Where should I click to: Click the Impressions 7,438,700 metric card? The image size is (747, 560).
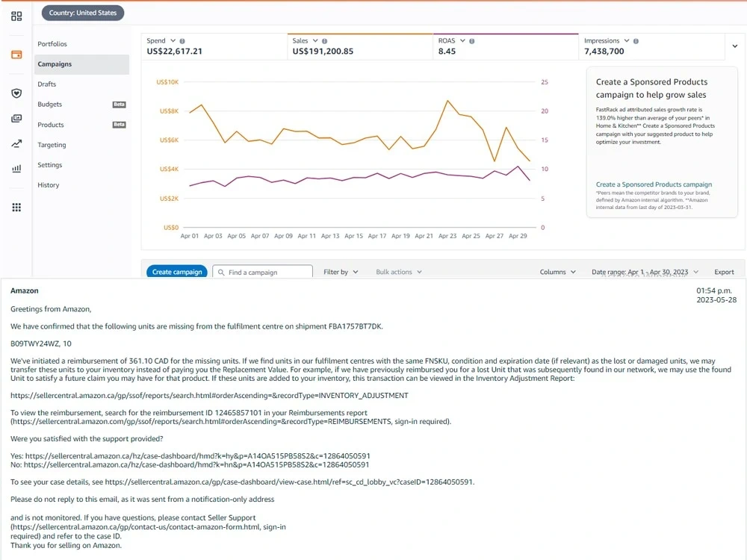(x=651, y=46)
